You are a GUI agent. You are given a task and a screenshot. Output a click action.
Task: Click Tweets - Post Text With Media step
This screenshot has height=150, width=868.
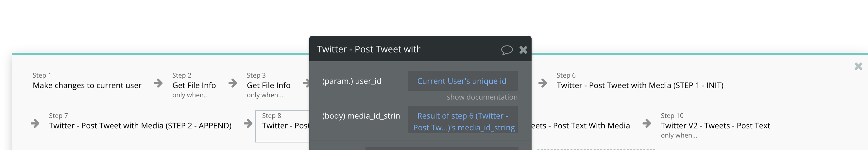point(581,125)
